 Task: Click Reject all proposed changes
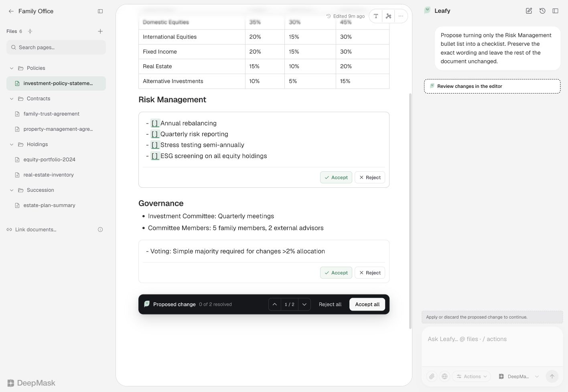pos(330,305)
